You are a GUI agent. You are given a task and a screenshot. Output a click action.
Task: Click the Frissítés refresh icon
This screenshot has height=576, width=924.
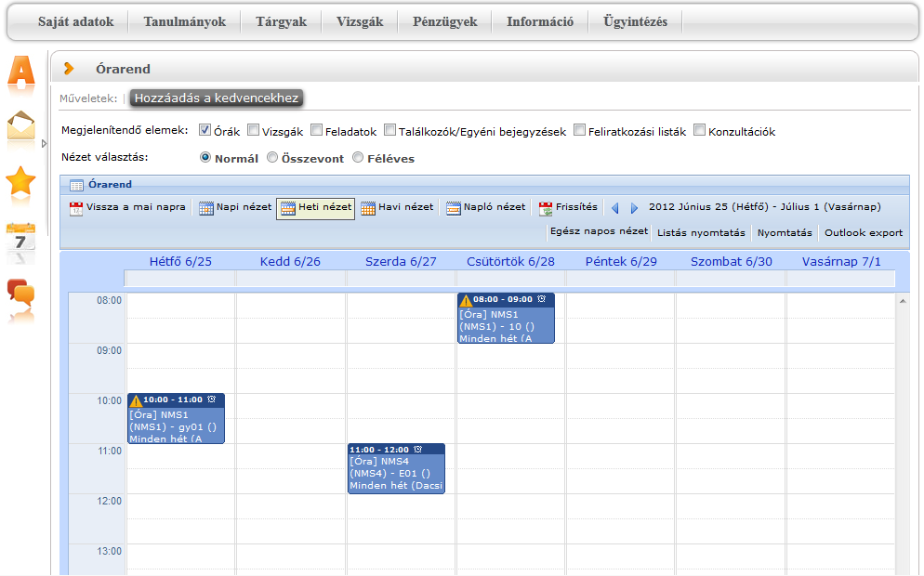click(546, 208)
